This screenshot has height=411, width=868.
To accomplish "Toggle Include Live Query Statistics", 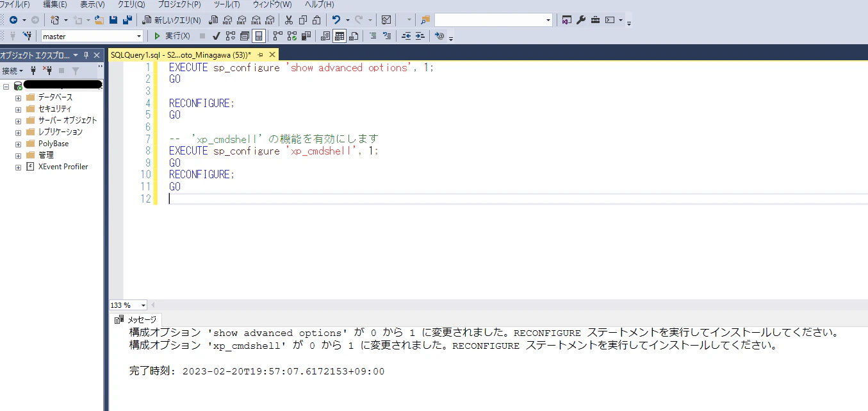I will coord(291,36).
